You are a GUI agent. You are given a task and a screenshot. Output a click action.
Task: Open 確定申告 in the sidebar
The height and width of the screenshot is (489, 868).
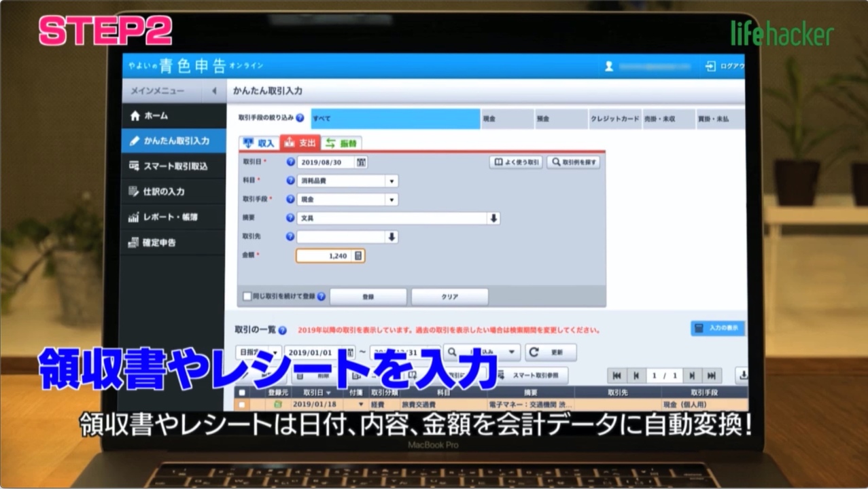(173, 242)
